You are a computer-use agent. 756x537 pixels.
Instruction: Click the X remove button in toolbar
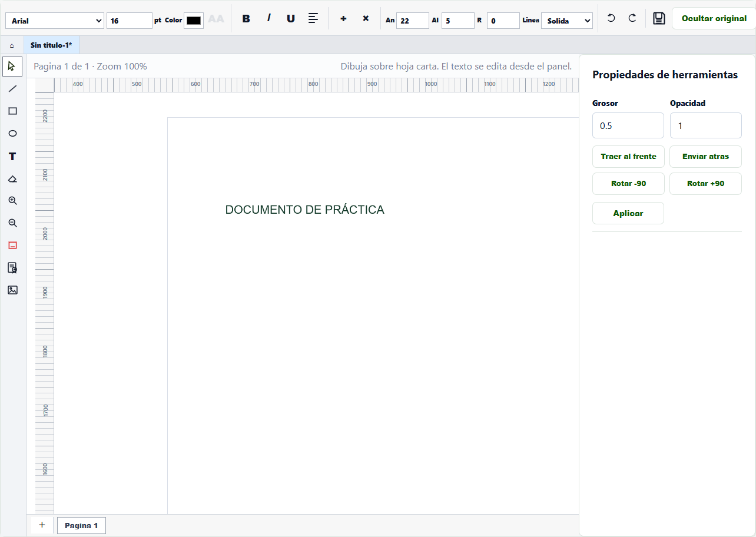click(x=366, y=19)
